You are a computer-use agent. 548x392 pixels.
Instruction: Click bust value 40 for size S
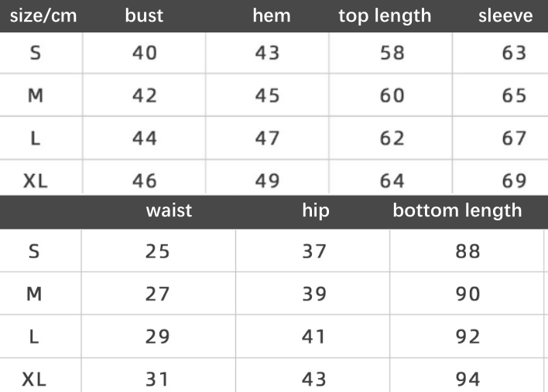tap(144, 53)
